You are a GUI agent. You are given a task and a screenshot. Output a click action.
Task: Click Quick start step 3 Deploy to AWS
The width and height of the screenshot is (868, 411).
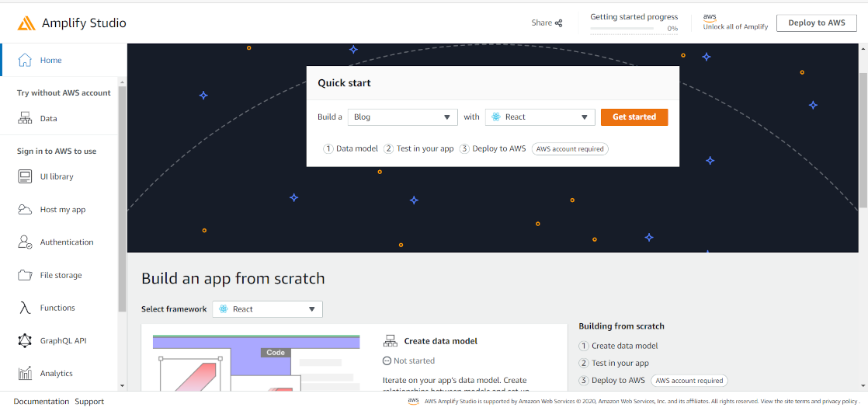pyautogui.click(x=493, y=148)
